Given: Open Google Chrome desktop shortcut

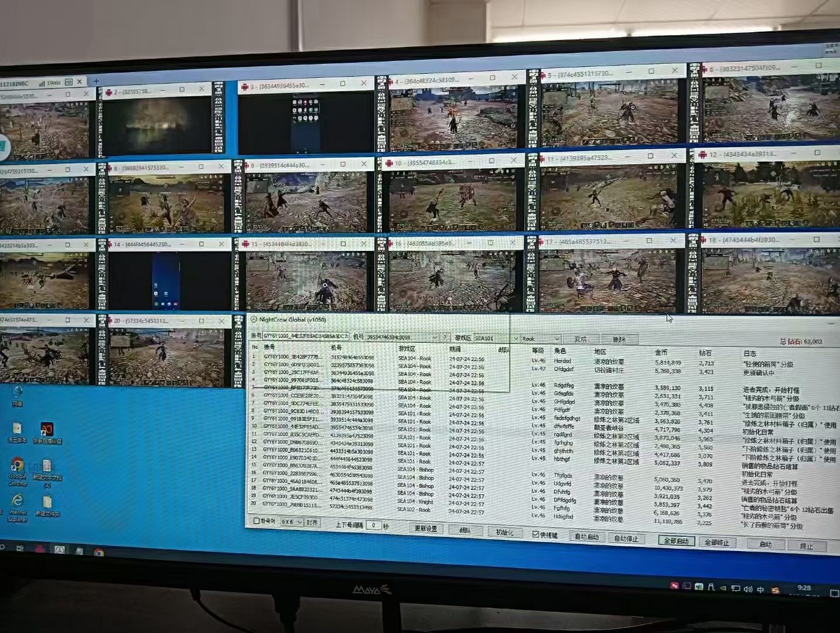Looking at the screenshot, I should tap(18, 471).
